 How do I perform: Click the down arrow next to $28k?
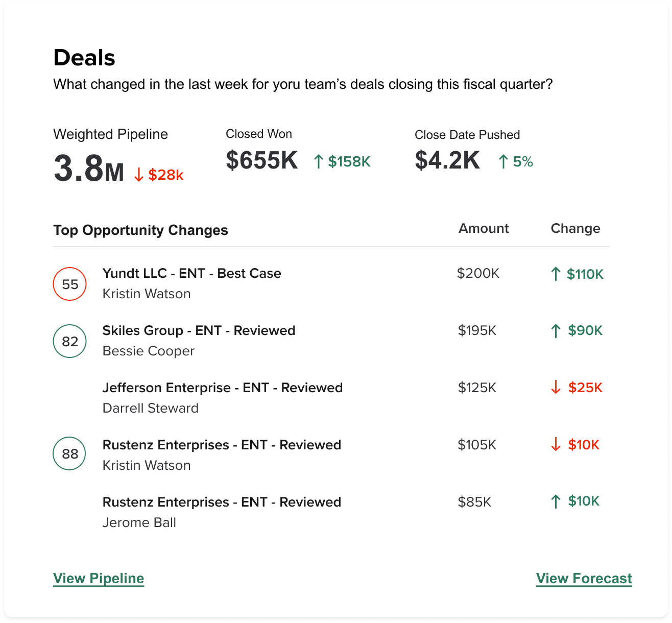point(138,174)
